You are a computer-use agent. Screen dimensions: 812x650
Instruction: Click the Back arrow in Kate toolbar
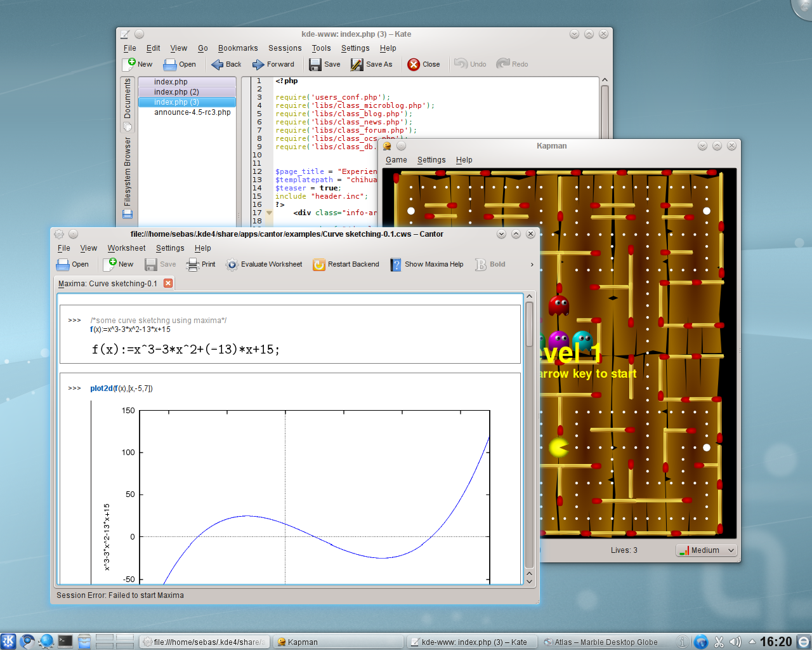(218, 64)
